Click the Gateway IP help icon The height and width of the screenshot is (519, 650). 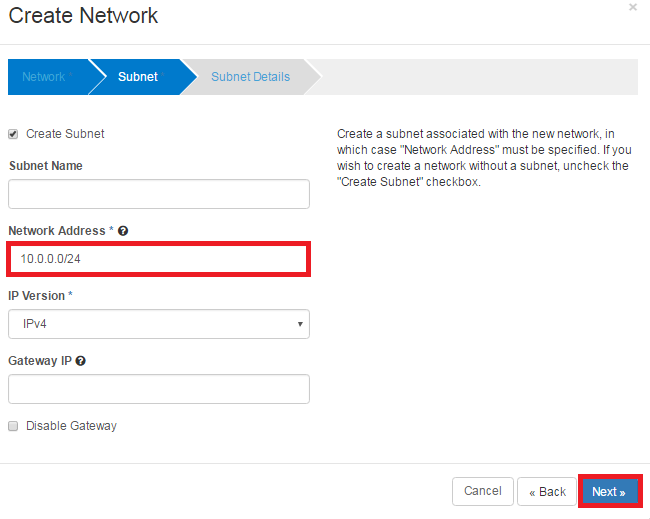pos(80,361)
